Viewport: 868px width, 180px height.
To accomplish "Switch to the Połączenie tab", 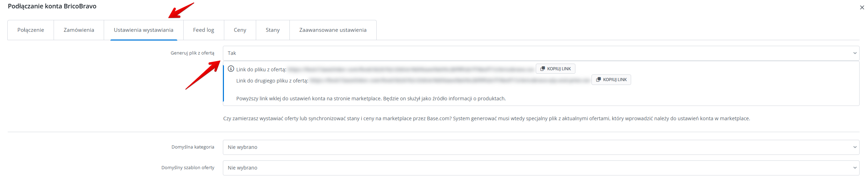I will coord(31,30).
